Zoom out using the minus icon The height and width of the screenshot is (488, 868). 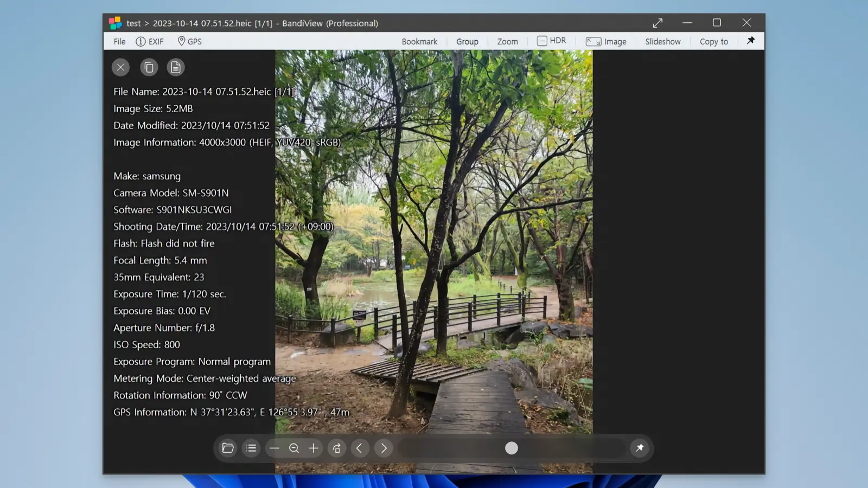point(275,448)
